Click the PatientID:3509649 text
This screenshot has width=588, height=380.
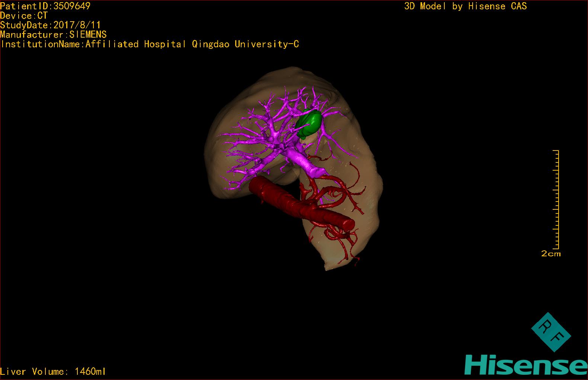(45, 6)
